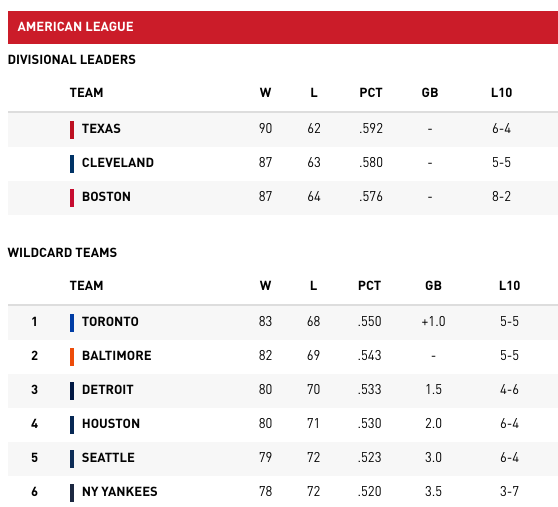This screenshot has height=507, width=558.
Task: Select the Seattle team row link
Action: click(108, 458)
